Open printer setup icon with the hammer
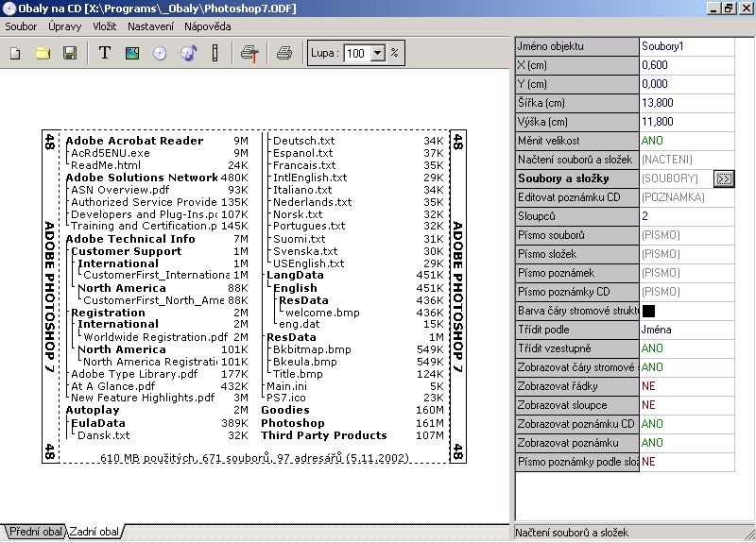 click(248, 54)
